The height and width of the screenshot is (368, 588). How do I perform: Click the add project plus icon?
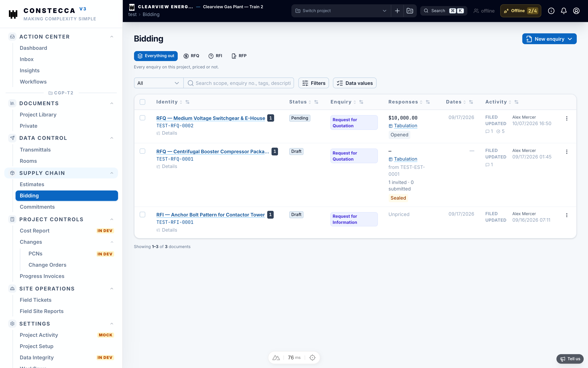click(x=397, y=11)
